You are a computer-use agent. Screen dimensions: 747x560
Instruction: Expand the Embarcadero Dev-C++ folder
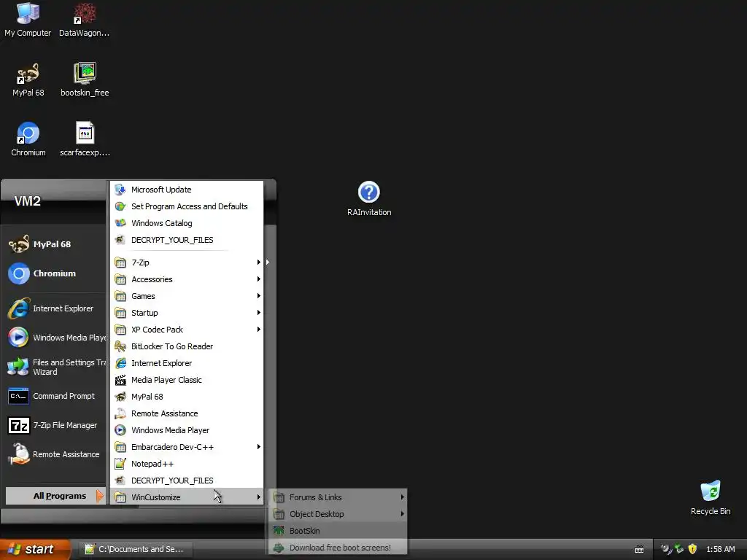click(x=187, y=447)
